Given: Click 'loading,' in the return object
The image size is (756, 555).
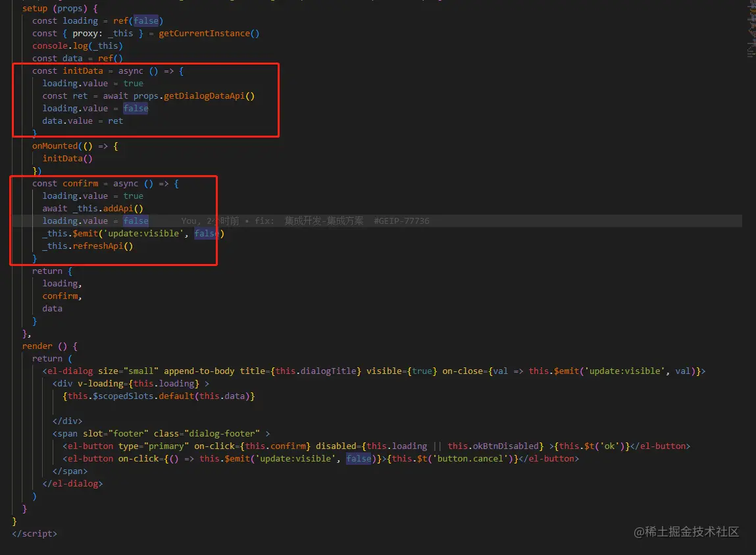Looking at the screenshot, I should click(62, 284).
